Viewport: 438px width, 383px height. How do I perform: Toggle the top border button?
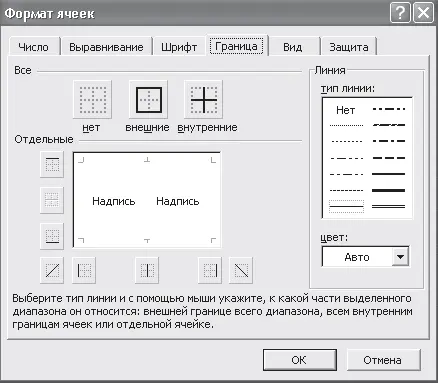pos(52,164)
